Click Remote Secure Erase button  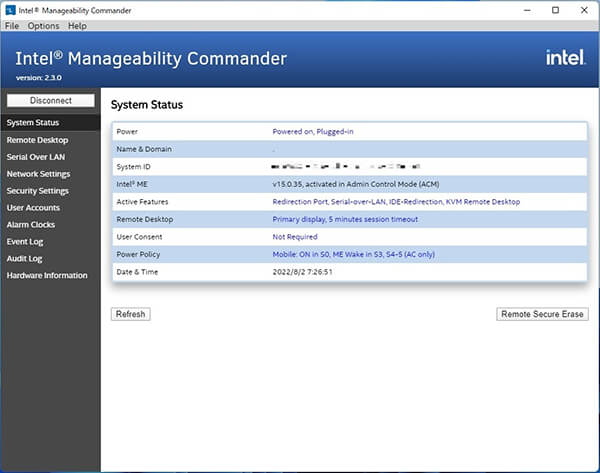tap(543, 314)
